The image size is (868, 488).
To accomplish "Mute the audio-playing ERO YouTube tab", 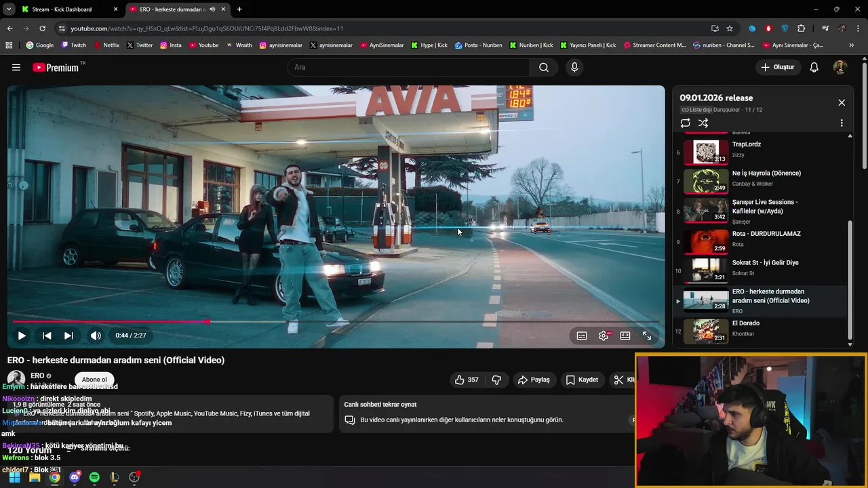I will [212, 9].
